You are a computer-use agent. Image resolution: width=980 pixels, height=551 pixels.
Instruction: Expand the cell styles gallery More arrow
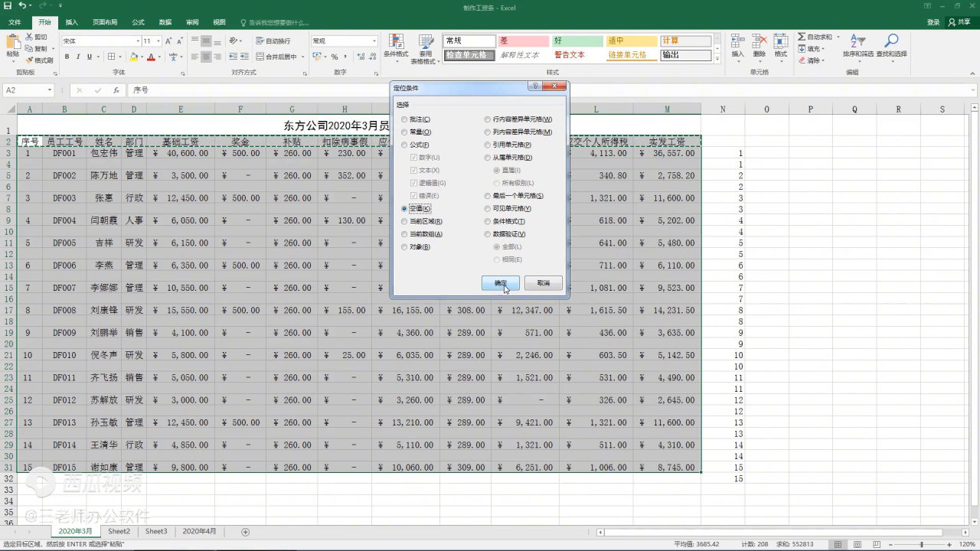pos(717,59)
